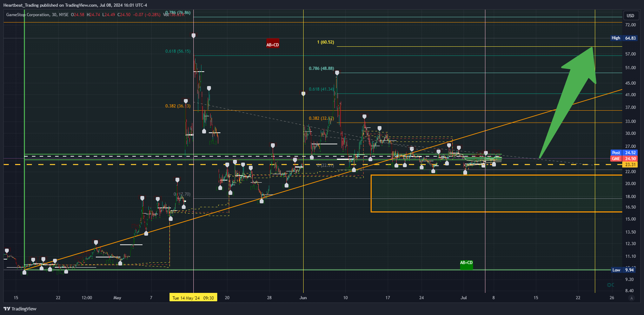Click the open value O24.58
This screenshot has width=644, height=315.
pos(78,15)
